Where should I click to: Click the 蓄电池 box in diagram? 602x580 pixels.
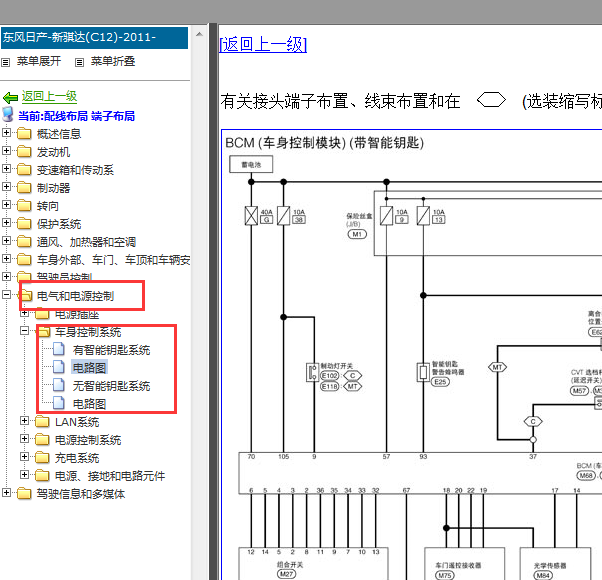251,164
